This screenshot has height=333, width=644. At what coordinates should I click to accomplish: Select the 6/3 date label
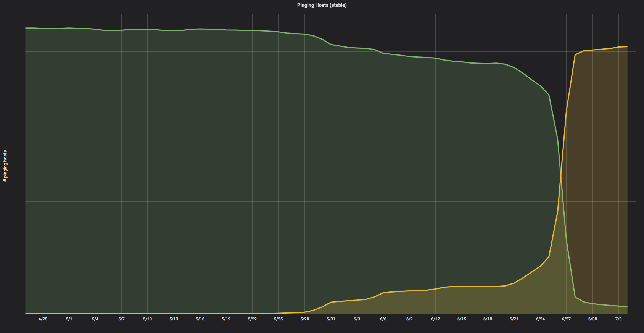pyautogui.click(x=357, y=319)
